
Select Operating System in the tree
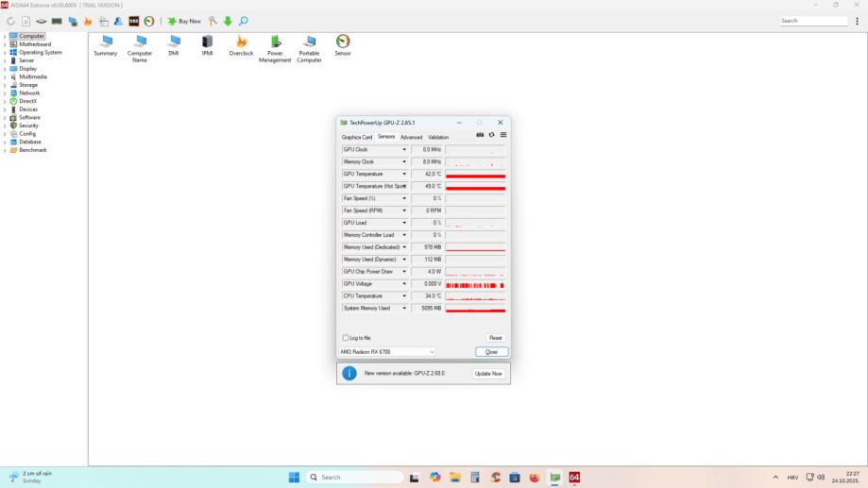tap(41, 53)
